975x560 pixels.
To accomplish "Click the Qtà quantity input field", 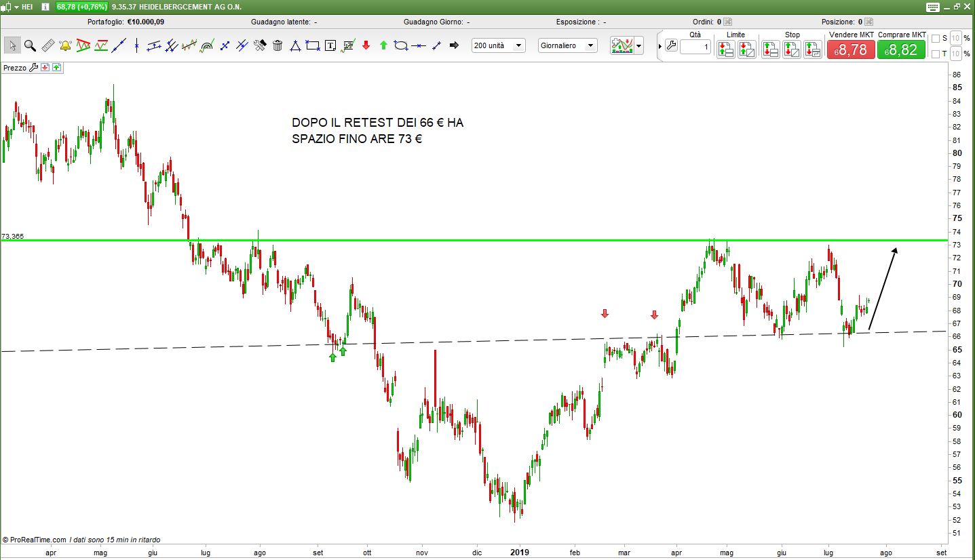I will click(695, 47).
